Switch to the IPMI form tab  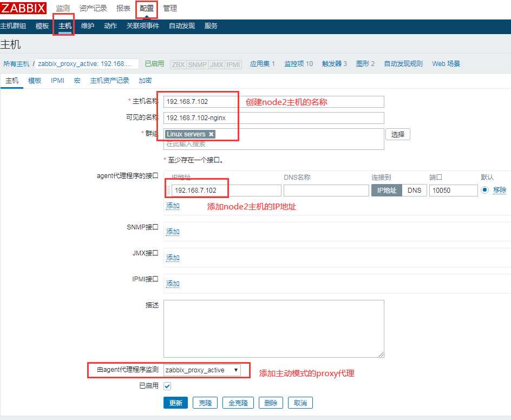coord(57,81)
